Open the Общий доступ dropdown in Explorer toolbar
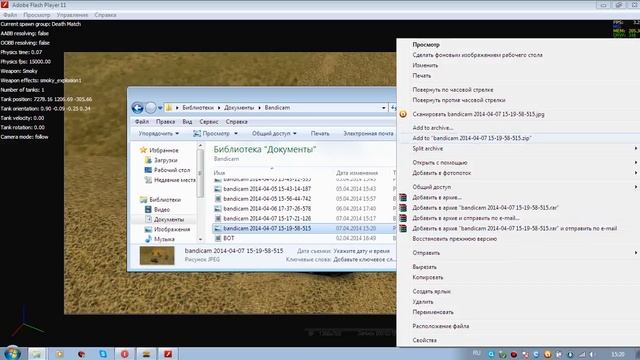This screenshot has width=640, height=360. pos(274,133)
